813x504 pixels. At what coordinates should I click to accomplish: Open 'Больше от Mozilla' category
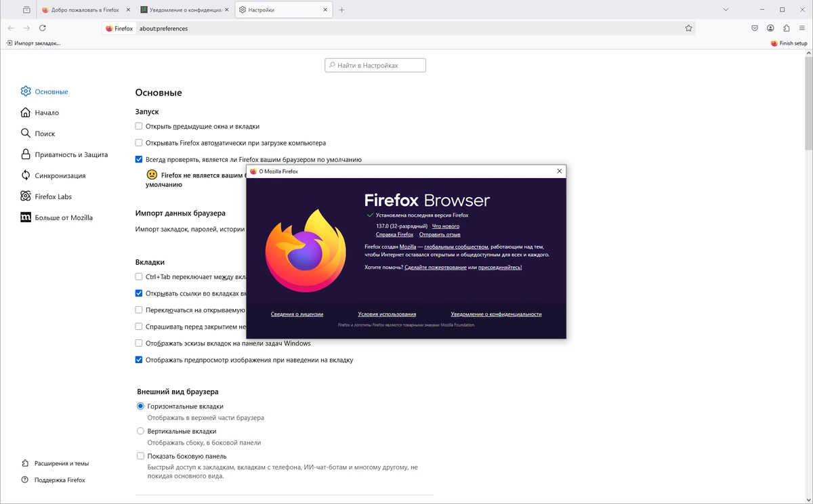point(56,217)
